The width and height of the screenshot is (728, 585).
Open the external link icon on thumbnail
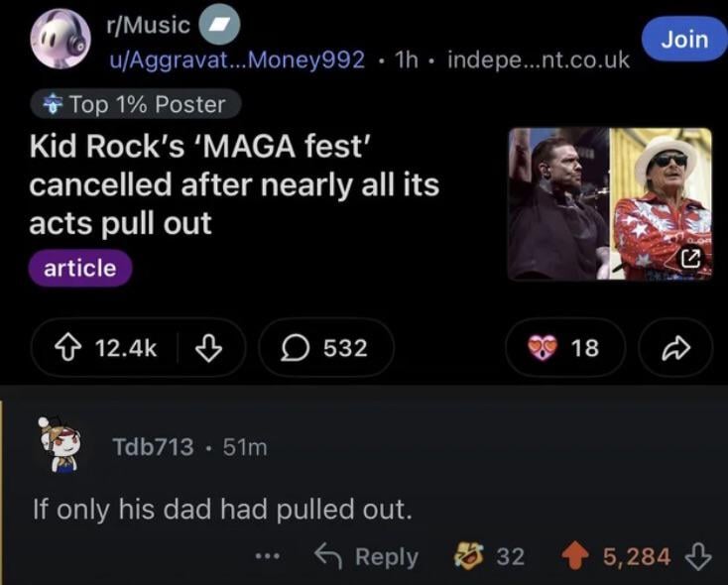[x=690, y=259]
